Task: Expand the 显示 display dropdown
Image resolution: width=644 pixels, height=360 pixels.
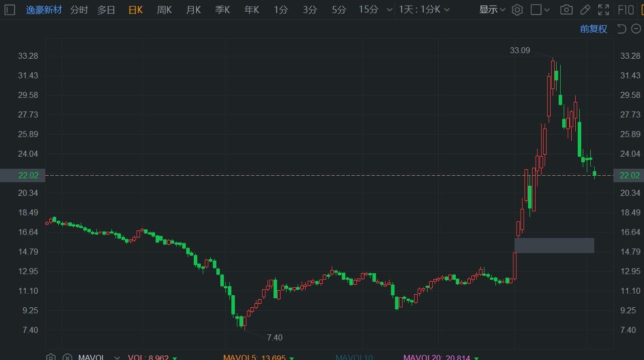Action: point(492,10)
